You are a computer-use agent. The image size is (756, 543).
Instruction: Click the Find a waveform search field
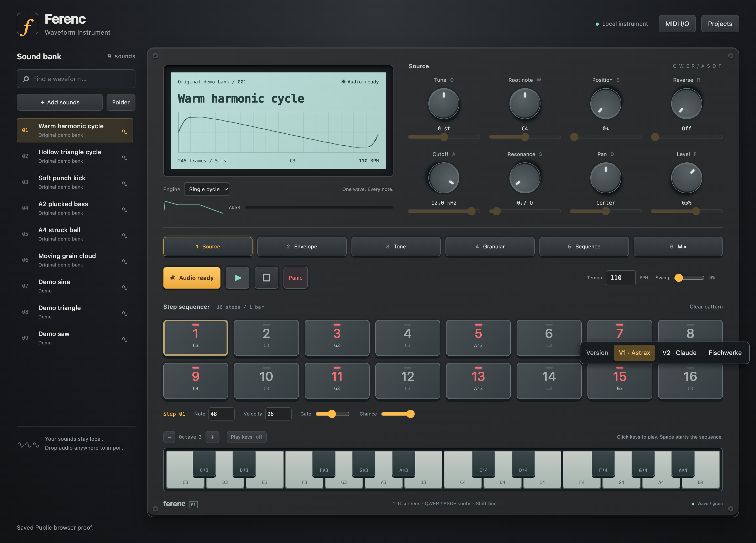(76, 79)
